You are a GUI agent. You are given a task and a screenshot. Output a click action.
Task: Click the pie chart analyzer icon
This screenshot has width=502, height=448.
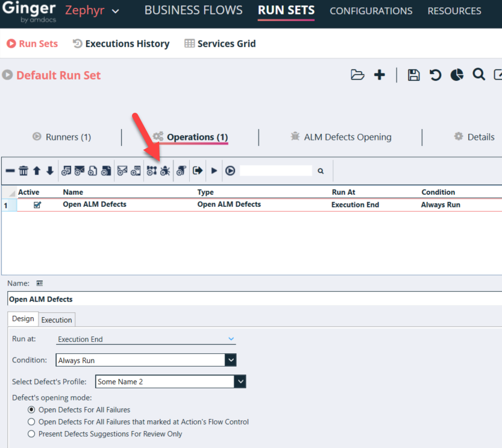click(457, 75)
